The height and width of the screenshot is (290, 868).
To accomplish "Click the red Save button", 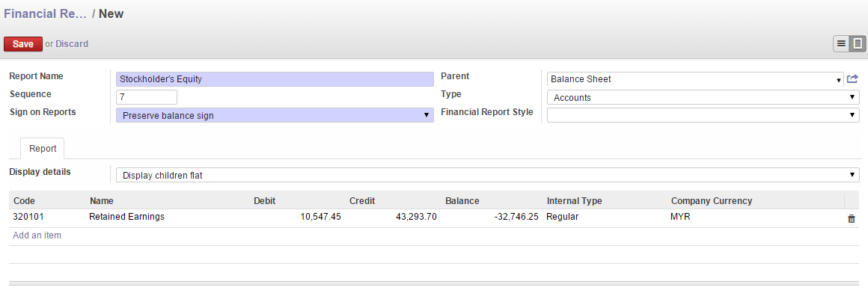I will [x=23, y=43].
